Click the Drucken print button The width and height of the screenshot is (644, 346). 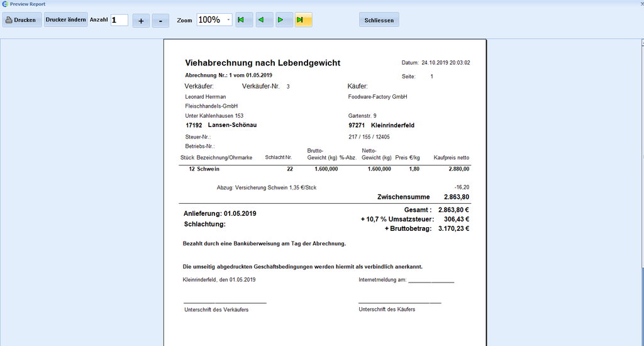pyautogui.click(x=22, y=20)
